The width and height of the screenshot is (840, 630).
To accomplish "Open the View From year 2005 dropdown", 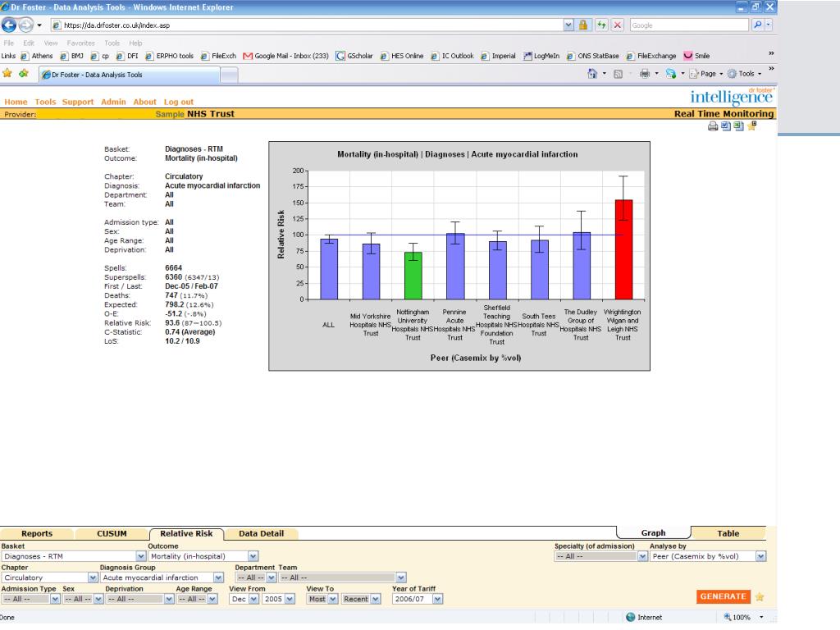I will click(290, 599).
